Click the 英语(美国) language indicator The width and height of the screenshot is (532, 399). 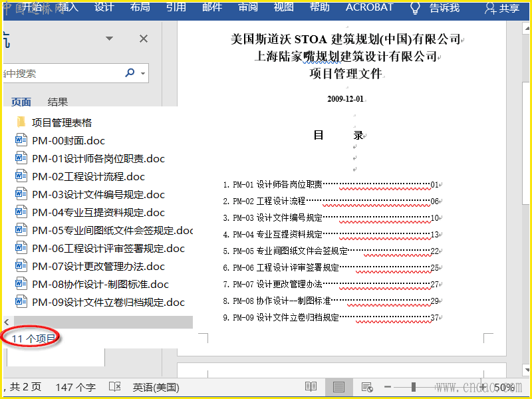point(156,387)
